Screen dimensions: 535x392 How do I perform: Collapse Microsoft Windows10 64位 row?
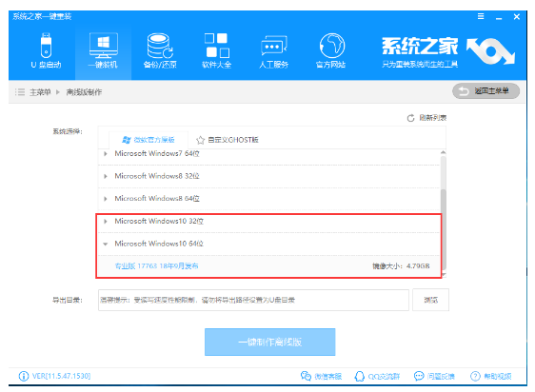pos(106,244)
